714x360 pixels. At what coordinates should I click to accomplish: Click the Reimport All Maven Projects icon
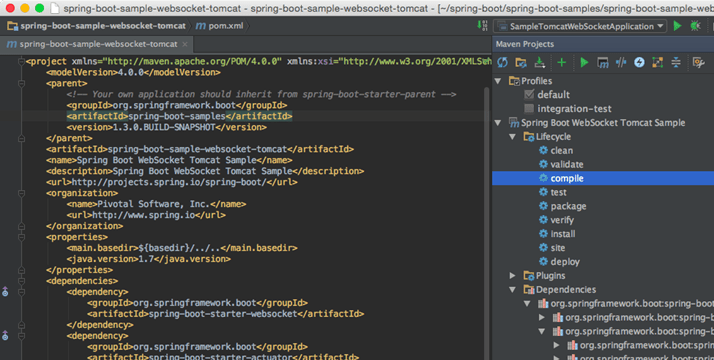[502, 62]
